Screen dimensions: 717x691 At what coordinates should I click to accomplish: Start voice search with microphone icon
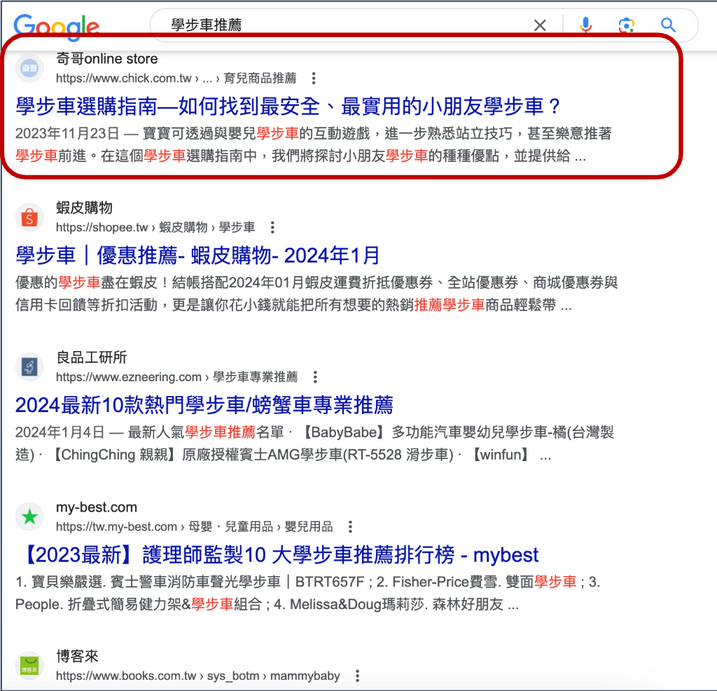[586, 25]
